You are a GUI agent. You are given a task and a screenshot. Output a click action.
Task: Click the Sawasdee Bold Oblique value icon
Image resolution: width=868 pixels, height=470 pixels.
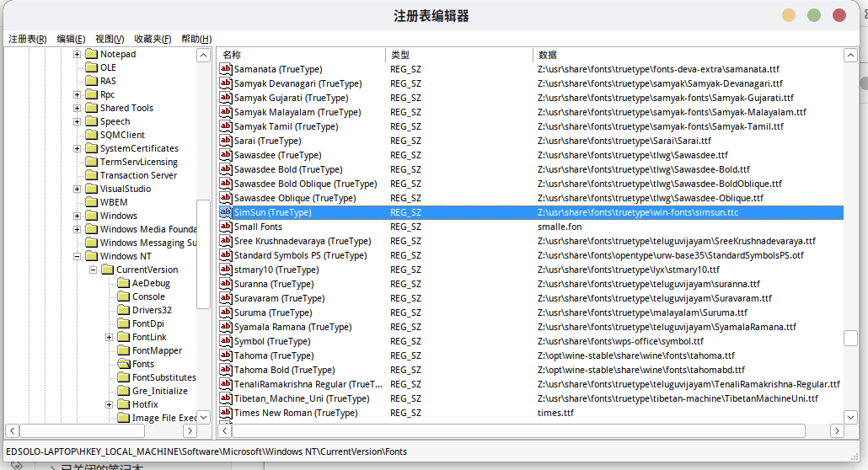(x=225, y=184)
